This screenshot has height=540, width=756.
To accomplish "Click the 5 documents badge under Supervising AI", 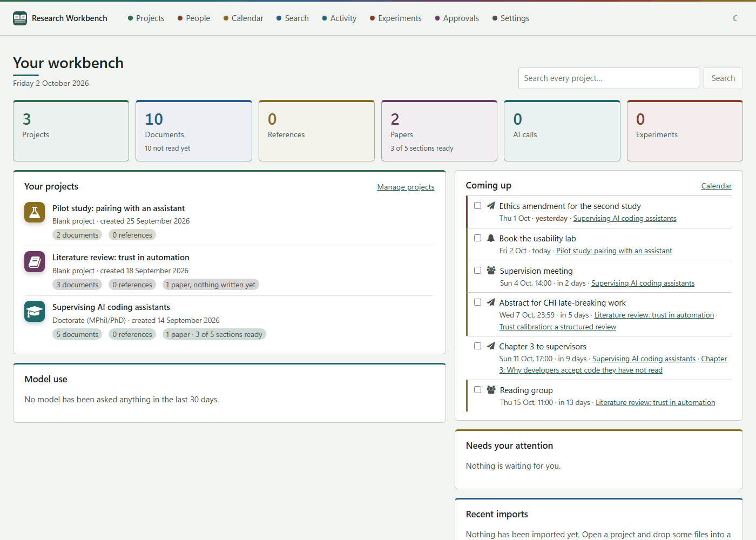I will coord(77,334).
